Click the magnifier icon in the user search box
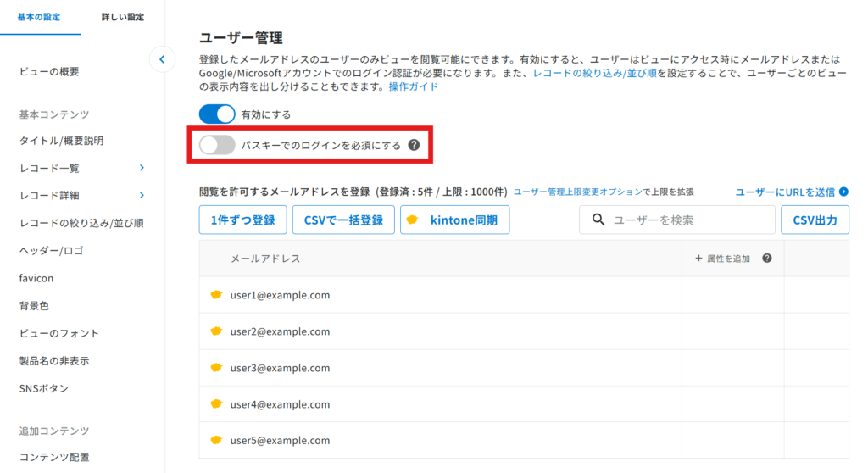The height and width of the screenshot is (473, 868). coord(598,220)
